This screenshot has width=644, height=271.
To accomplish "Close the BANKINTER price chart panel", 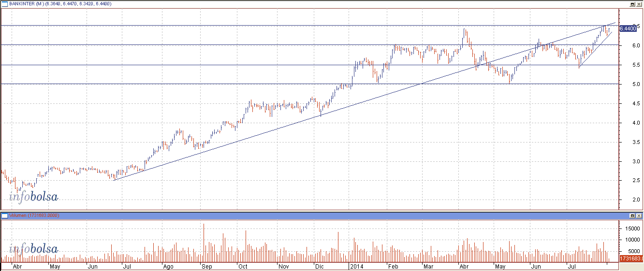I will click(x=639, y=3).
